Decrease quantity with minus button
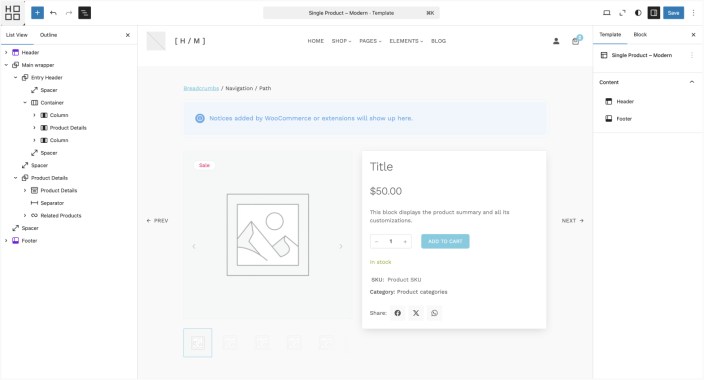This screenshot has width=704, height=380. (x=376, y=242)
